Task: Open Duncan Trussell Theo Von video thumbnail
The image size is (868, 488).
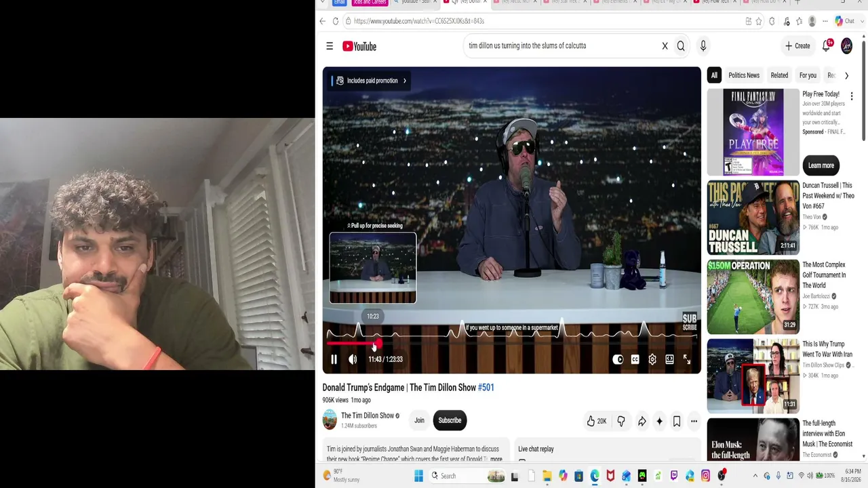Action: pyautogui.click(x=753, y=217)
